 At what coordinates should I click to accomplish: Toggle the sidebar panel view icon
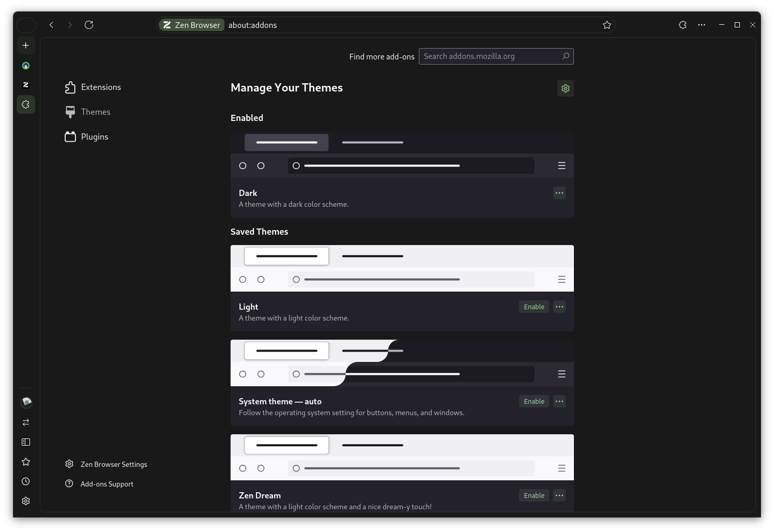click(x=26, y=442)
